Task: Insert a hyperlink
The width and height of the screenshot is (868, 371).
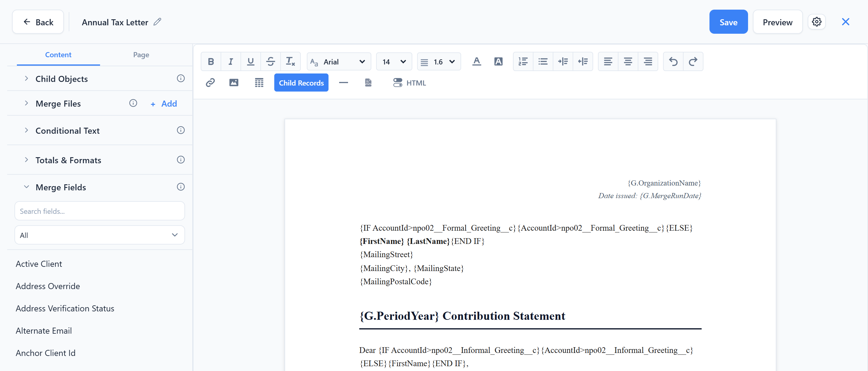Action: (x=210, y=83)
